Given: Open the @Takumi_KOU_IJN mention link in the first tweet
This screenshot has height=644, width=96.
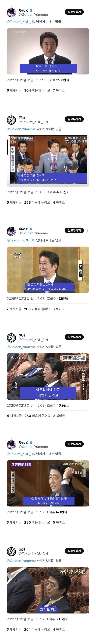Looking at the screenshot, I should [21, 22].
